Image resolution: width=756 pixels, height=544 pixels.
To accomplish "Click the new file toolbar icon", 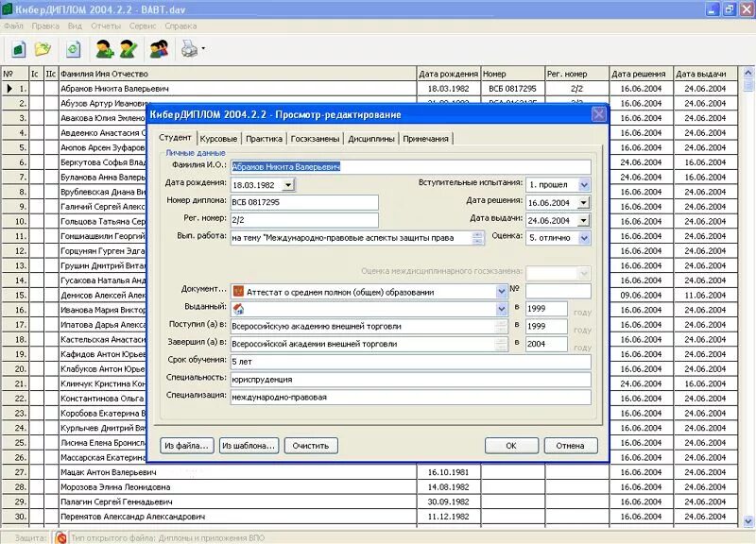I will (x=18, y=49).
